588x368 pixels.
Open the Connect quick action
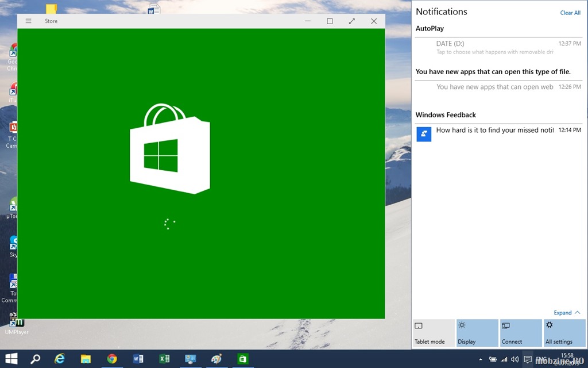[x=521, y=333]
